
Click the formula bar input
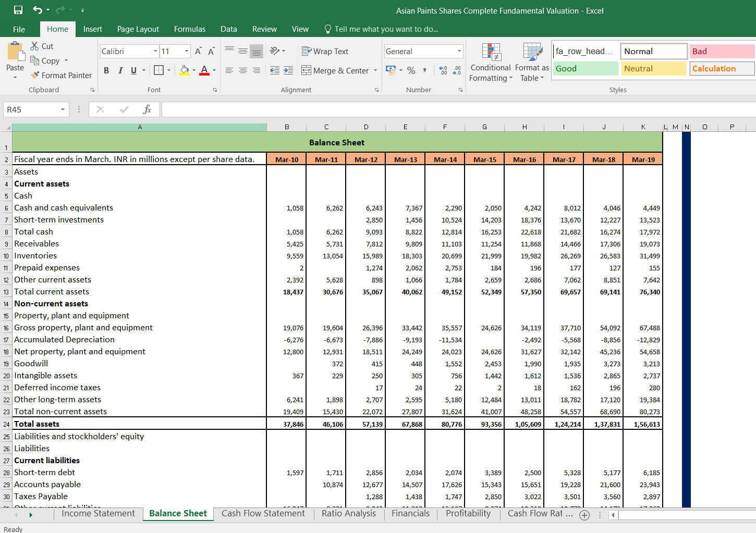click(459, 109)
